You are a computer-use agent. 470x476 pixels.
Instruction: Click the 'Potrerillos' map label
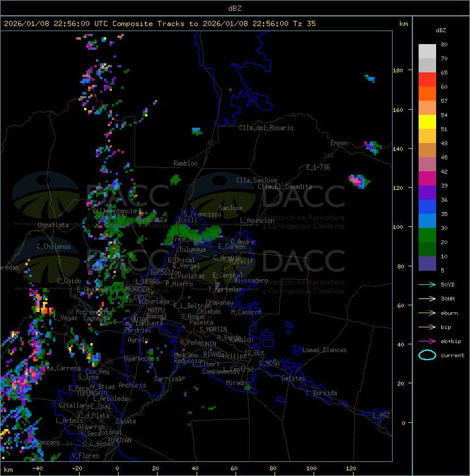coord(94,312)
